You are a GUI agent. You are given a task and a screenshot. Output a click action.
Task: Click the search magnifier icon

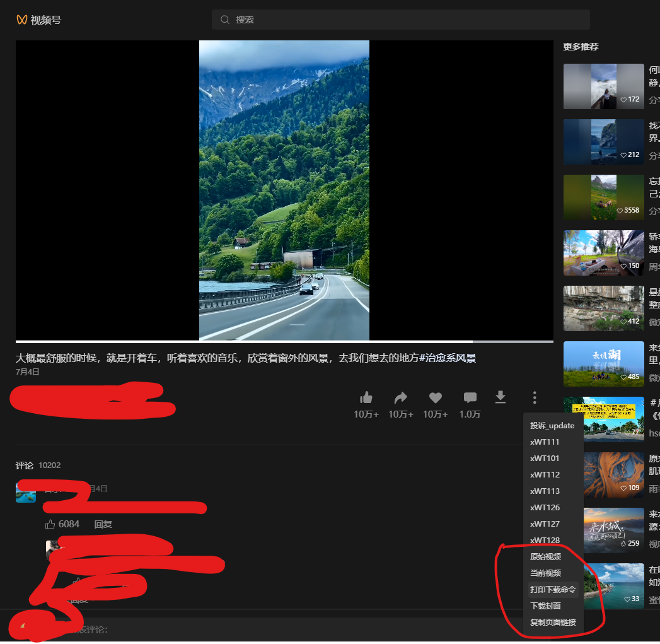[x=224, y=20]
